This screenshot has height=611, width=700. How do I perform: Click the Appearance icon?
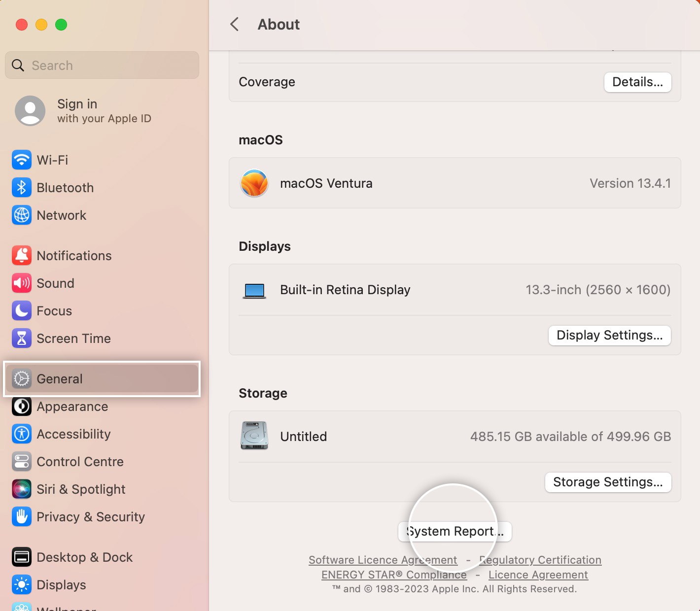pos(22,406)
